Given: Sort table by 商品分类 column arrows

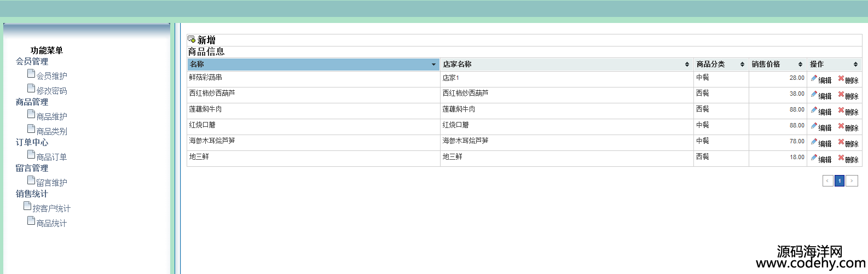Looking at the screenshot, I should coord(742,65).
